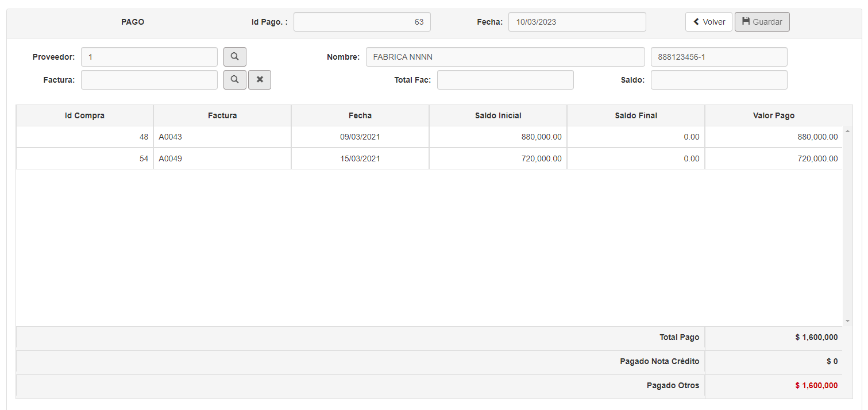Click the Id Pago input field
The width and height of the screenshot is (868, 410).
point(362,22)
